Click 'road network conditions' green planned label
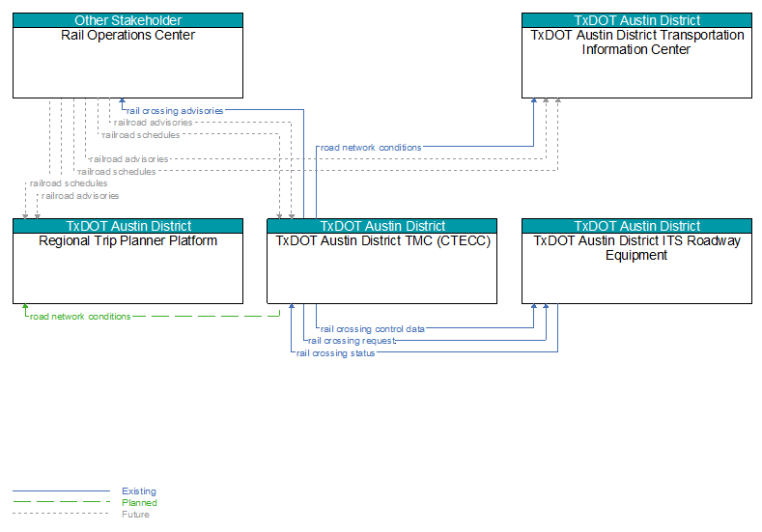 click(x=80, y=317)
